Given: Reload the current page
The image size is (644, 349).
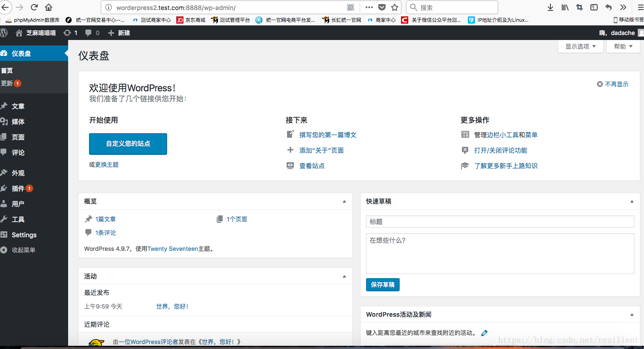Looking at the screenshot, I should pyautogui.click(x=34, y=7).
